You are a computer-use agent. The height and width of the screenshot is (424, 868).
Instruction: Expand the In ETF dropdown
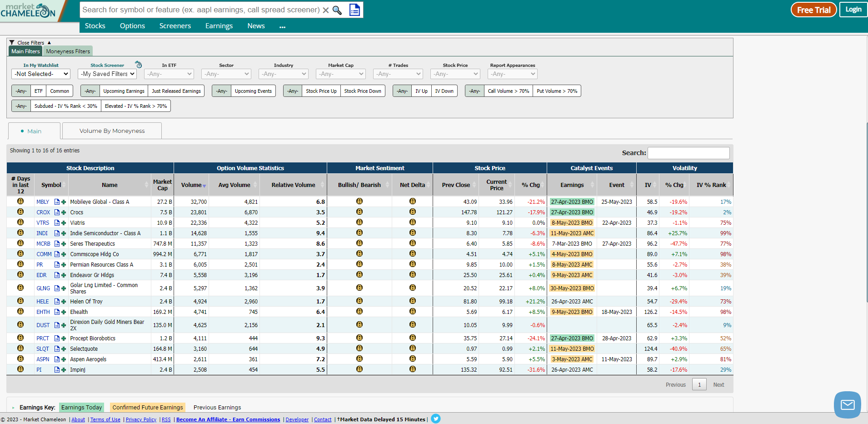(x=169, y=74)
